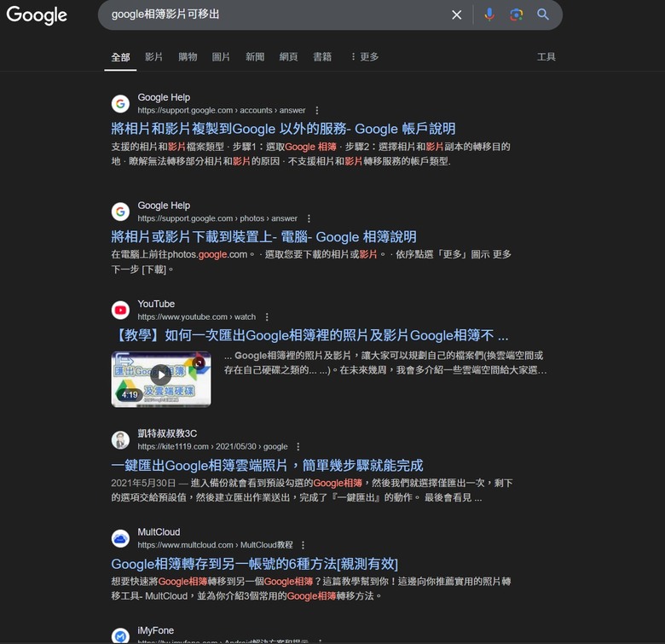The height and width of the screenshot is (644, 665).
Task: Click the support.google.com photos URL text
Action: (217, 218)
